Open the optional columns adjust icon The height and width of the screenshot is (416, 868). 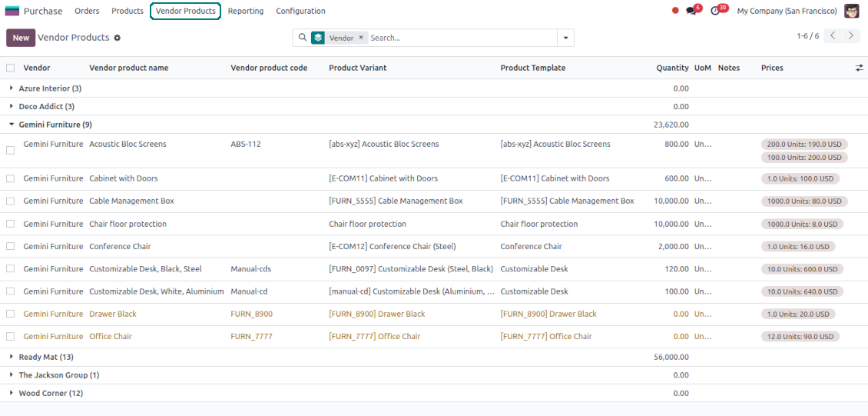(x=859, y=68)
